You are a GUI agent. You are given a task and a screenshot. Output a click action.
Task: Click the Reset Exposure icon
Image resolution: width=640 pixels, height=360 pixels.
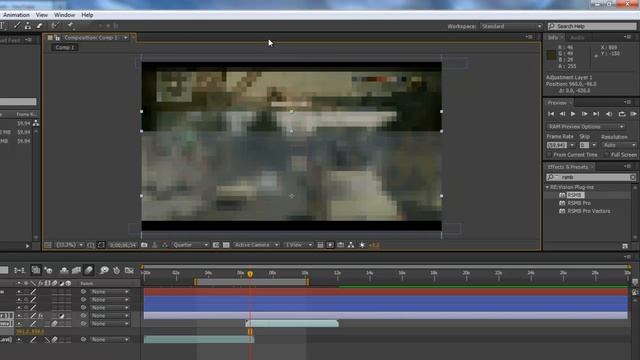point(362,245)
